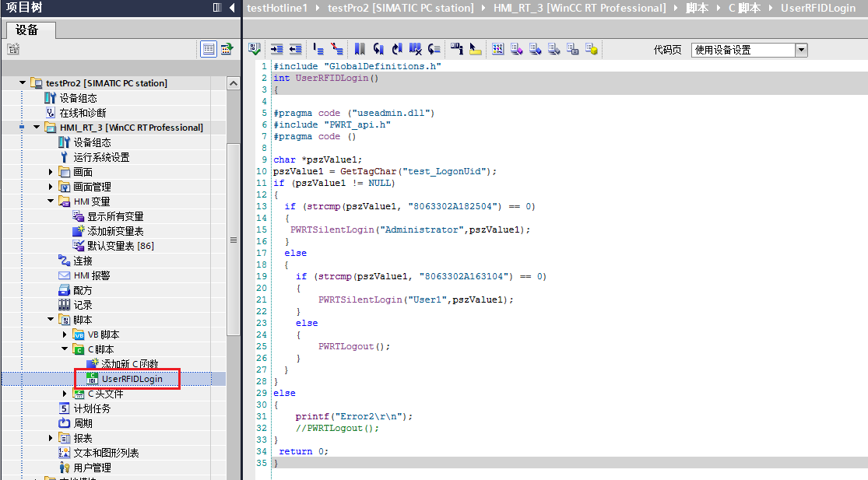Expand the 画面 folder in tree
This screenshot has height=480, width=868.
coord(51,172)
